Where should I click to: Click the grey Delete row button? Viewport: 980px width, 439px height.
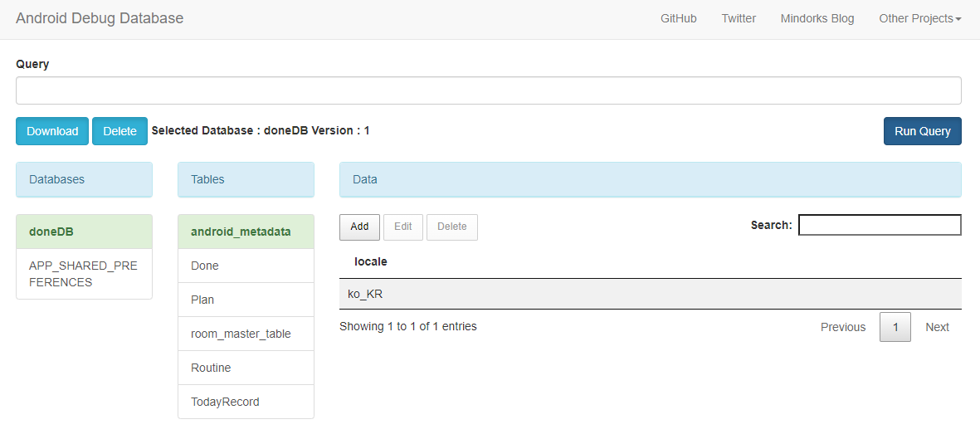(452, 227)
